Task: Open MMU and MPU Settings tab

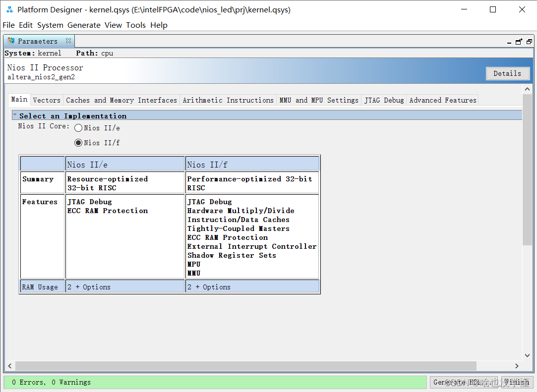Action: 319,100
